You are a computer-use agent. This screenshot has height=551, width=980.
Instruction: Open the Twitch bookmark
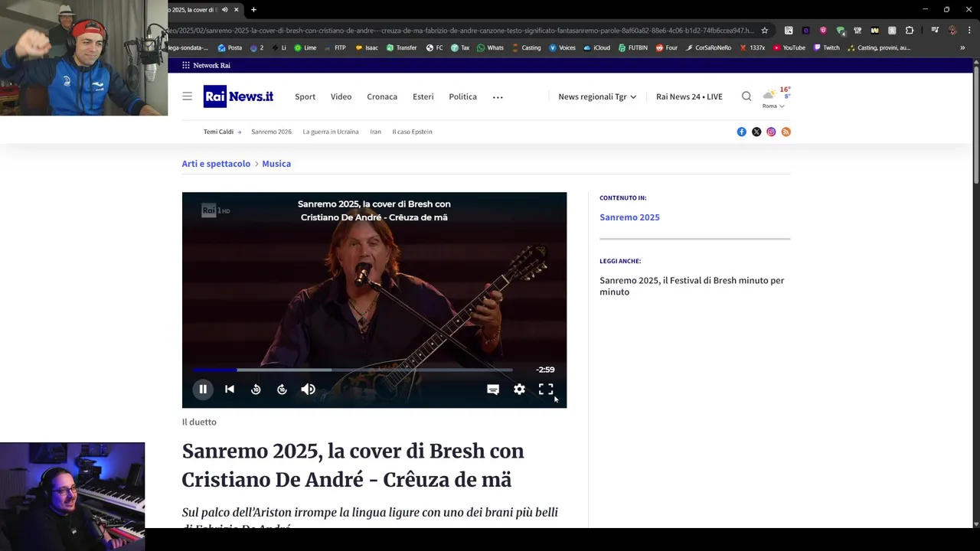click(826, 47)
